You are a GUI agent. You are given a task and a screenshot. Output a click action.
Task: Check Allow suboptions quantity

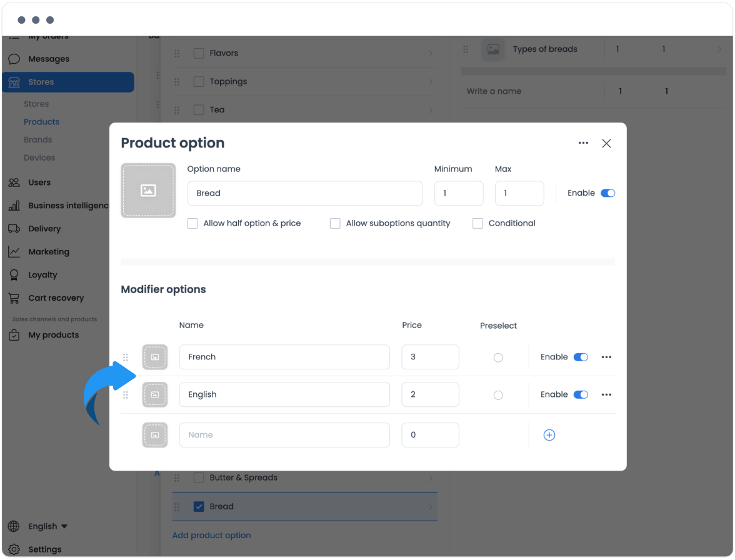pyautogui.click(x=335, y=224)
